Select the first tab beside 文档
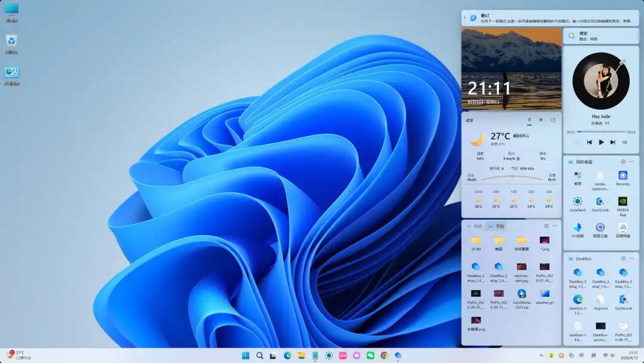The height and width of the screenshot is (363, 644). 475,226
